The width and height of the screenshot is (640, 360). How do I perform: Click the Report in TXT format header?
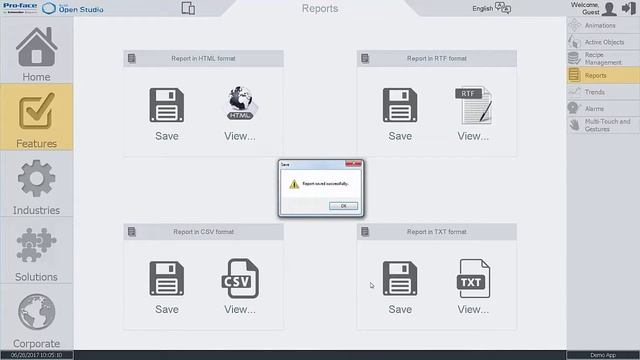coord(436,232)
